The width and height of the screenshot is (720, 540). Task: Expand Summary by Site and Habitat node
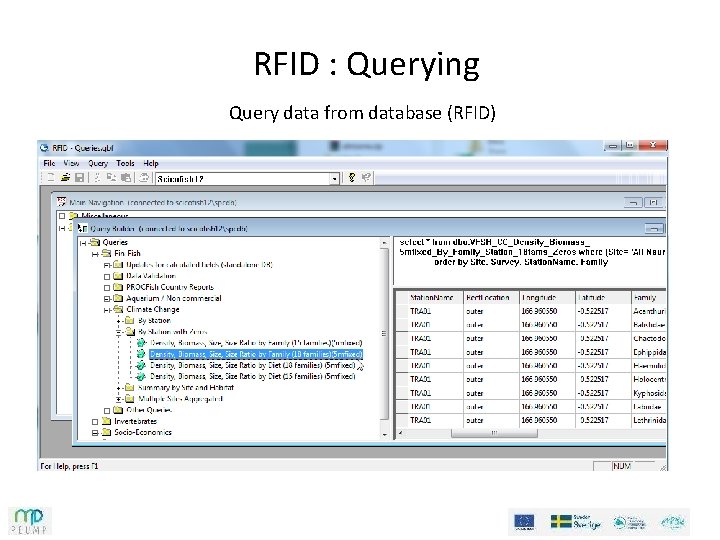(119, 388)
